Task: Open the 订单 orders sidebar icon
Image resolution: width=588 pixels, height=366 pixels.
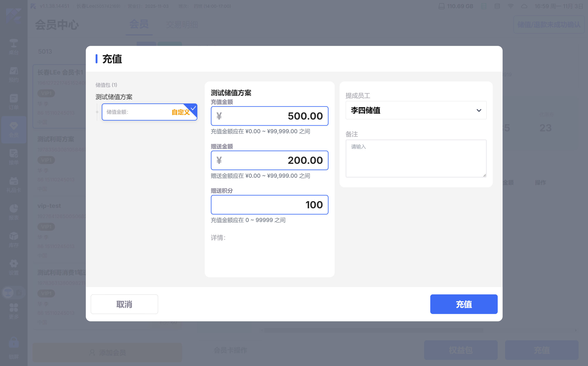Action: pos(13,102)
